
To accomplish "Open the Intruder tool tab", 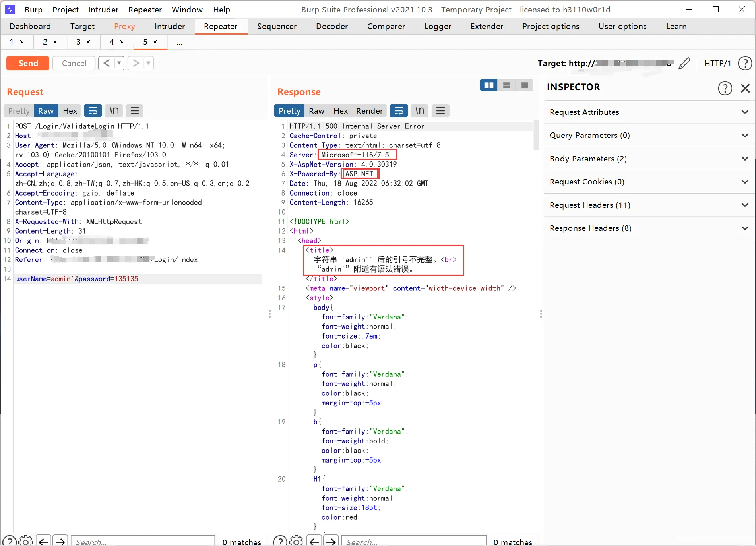I will (170, 26).
